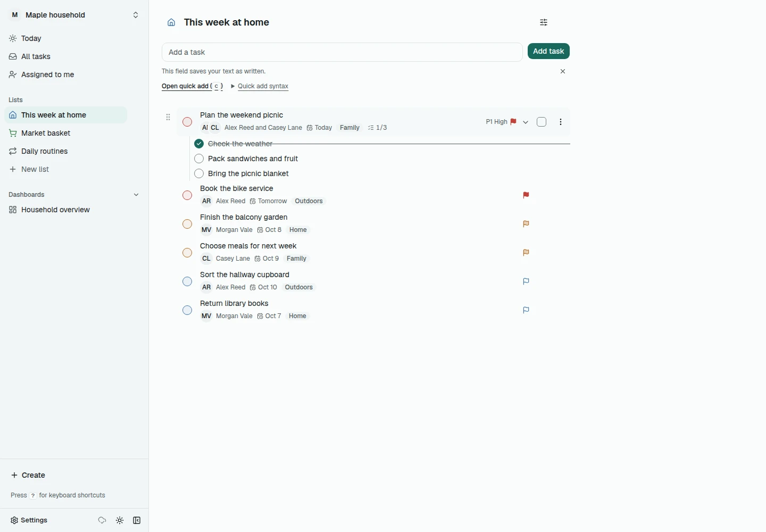Click the cloud sync status icon
The width and height of the screenshot is (766, 532).
[x=102, y=520]
